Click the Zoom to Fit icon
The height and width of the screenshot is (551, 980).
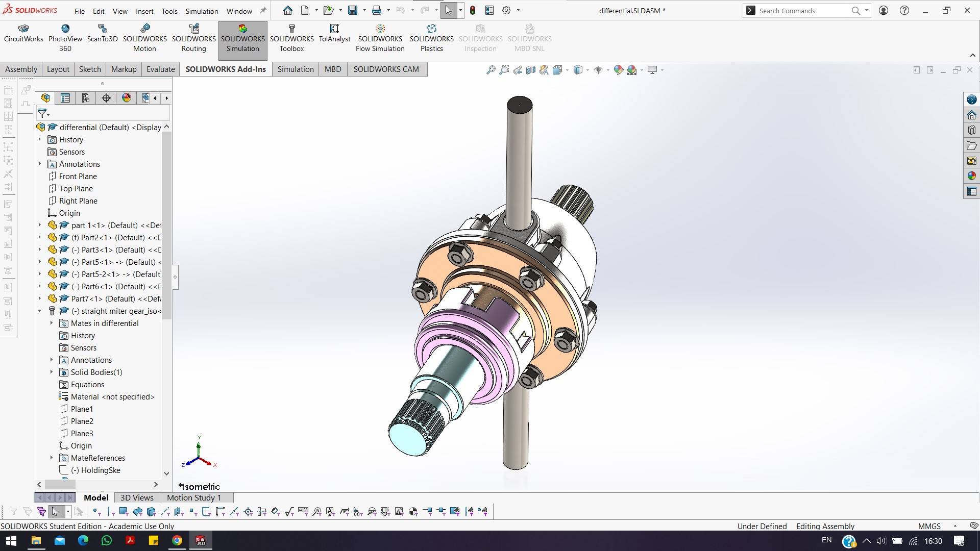(x=491, y=70)
